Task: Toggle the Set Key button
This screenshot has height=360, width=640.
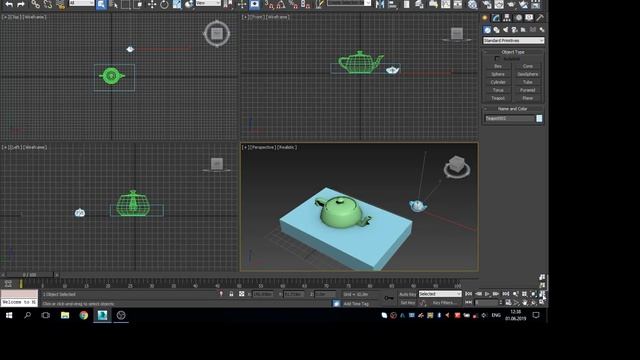Action: (x=407, y=303)
